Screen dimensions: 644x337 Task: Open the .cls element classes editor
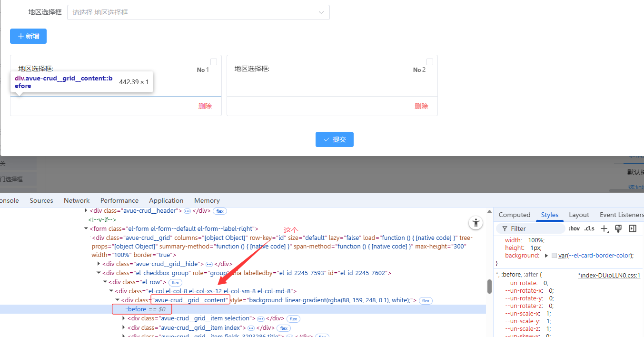pos(589,228)
